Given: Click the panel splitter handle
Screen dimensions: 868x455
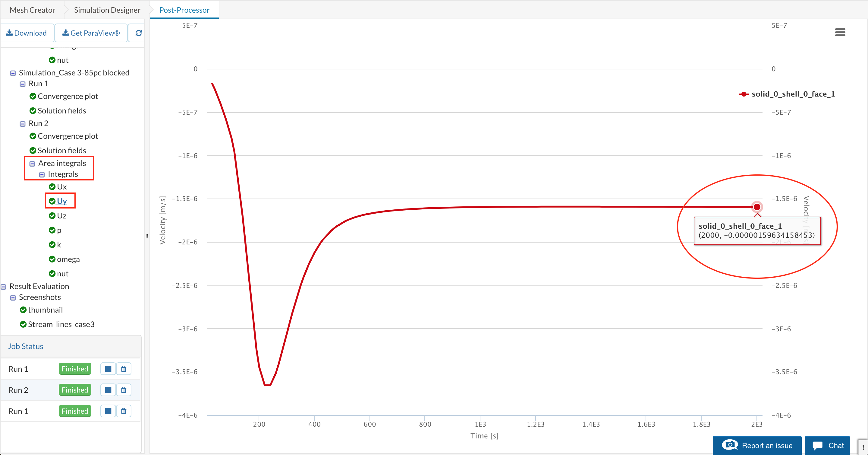Looking at the screenshot, I should 146,236.
